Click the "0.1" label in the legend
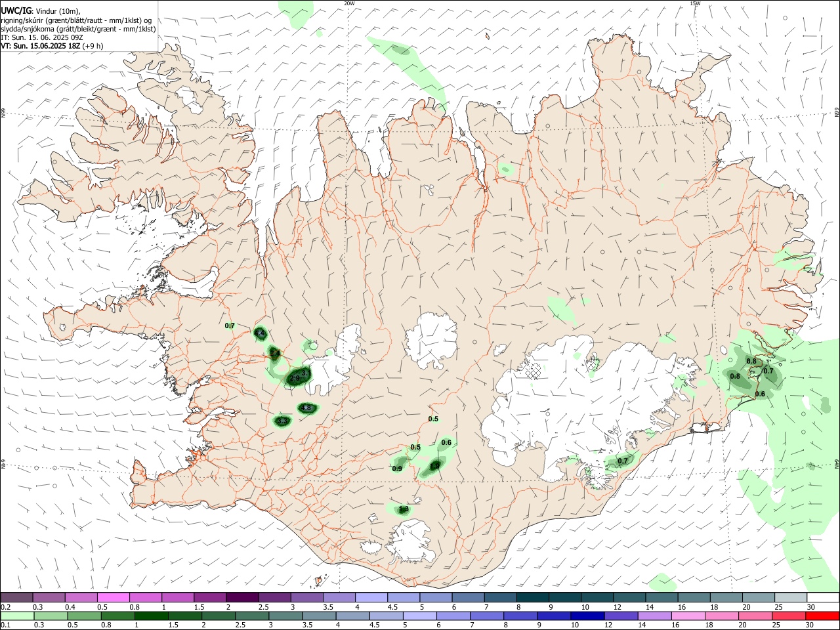The image size is (840, 630). pos(6,625)
